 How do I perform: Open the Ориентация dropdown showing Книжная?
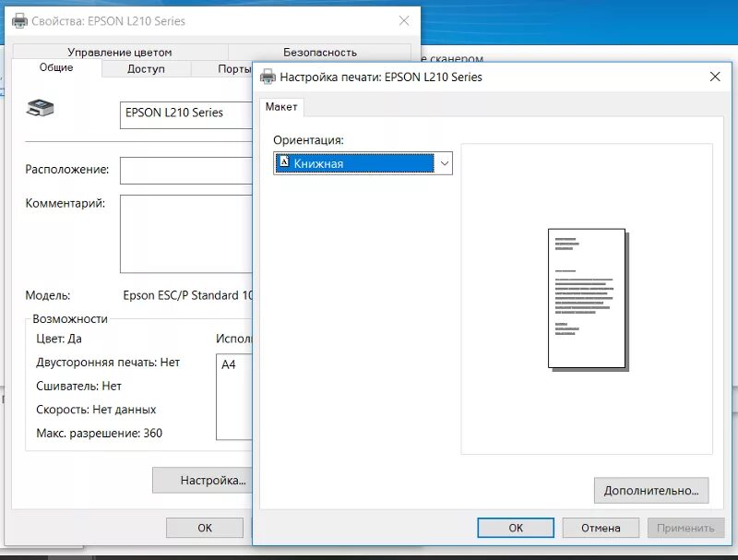(363, 163)
